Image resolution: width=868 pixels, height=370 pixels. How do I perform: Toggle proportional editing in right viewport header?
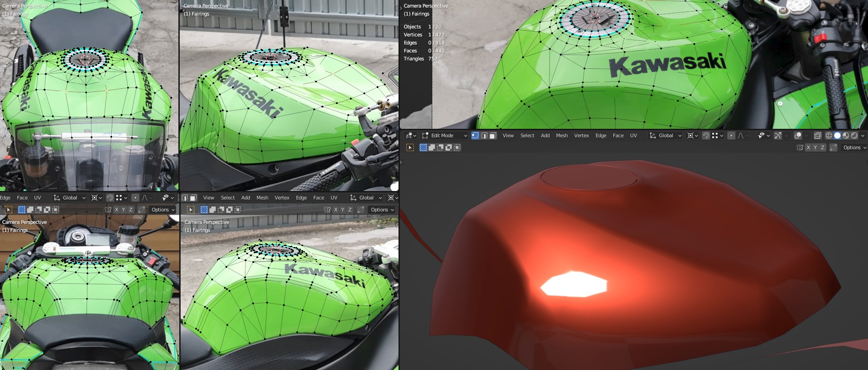[x=731, y=135]
